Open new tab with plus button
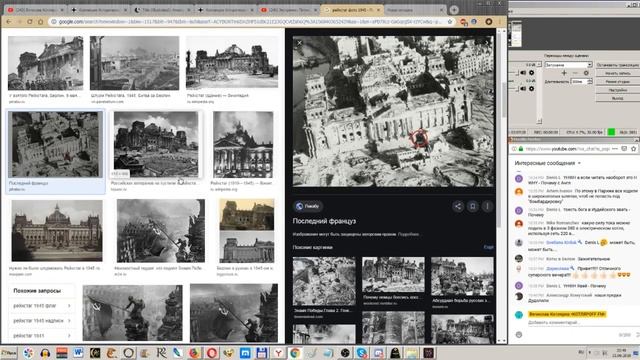 pos(454,10)
